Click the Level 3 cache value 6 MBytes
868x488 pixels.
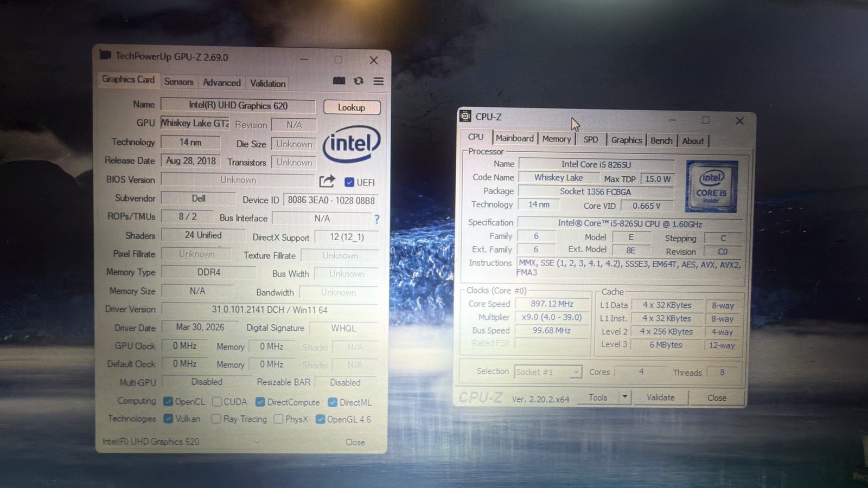[x=666, y=345]
